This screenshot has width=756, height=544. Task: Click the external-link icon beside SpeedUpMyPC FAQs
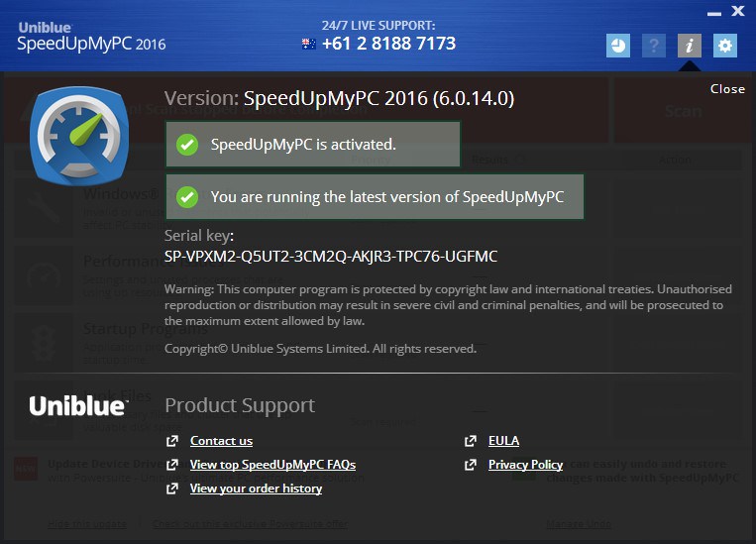172,465
